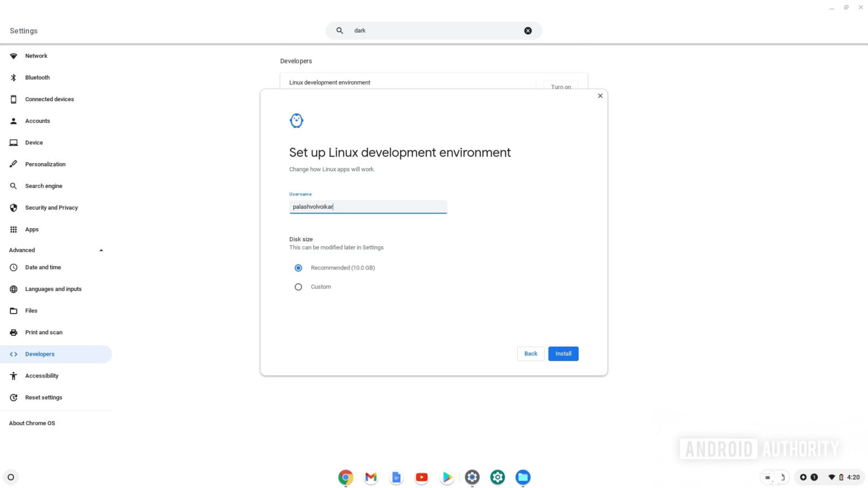Collapse the Advanced settings section

(101, 250)
